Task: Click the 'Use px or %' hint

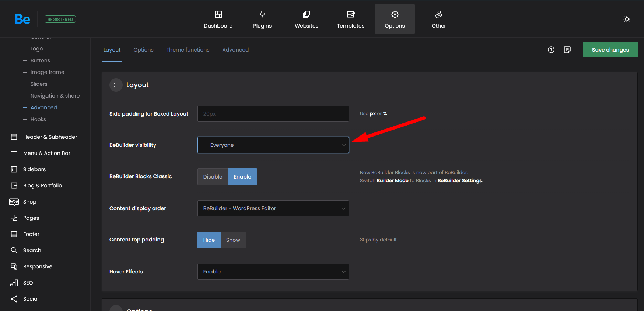Action: pos(373,114)
